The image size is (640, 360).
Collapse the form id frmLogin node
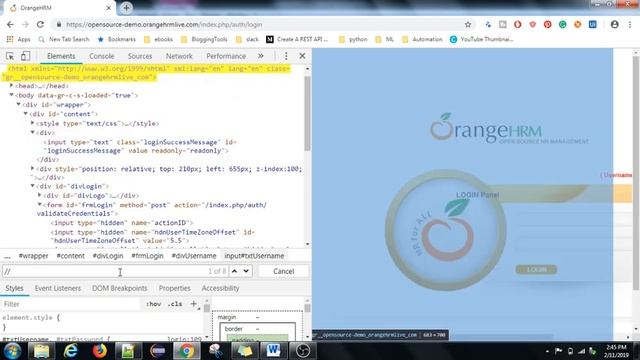[40, 204]
